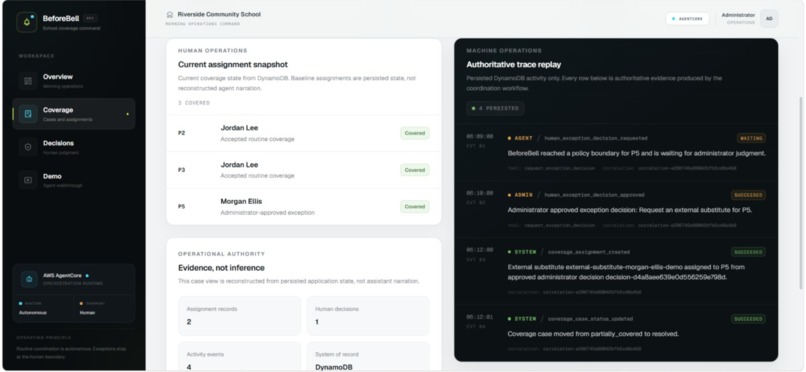Click the 'Evidence, not inference' heading
Viewport: 806px width, 372px height.
tap(221, 268)
